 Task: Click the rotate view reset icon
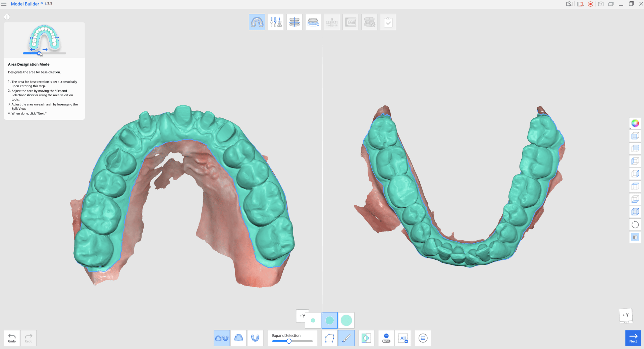pos(635,225)
